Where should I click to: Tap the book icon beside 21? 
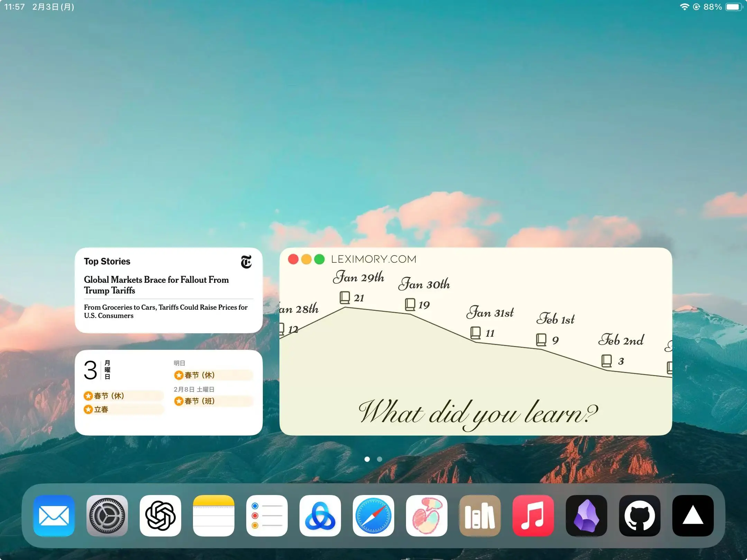pos(345,298)
